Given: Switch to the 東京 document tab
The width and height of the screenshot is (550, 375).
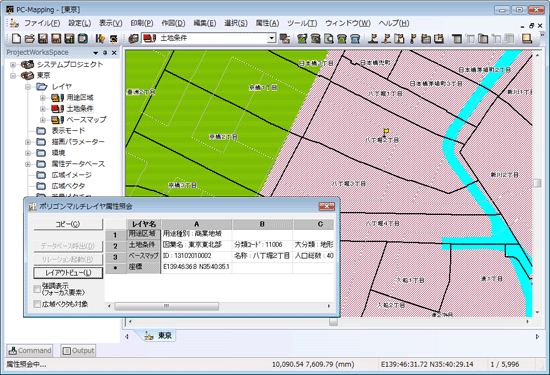Looking at the screenshot, I should (159, 336).
